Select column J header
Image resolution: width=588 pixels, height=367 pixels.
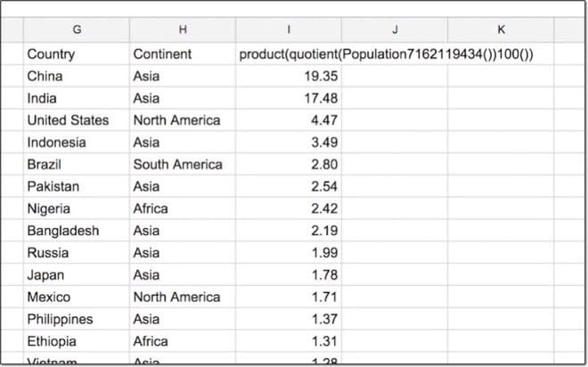click(395, 29)
